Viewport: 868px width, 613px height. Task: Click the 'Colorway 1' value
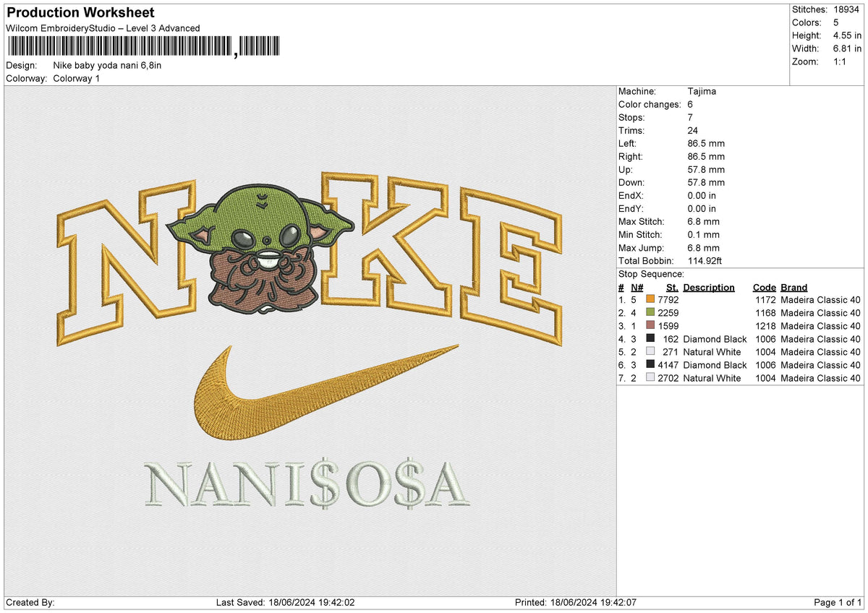tap(77, 78)
